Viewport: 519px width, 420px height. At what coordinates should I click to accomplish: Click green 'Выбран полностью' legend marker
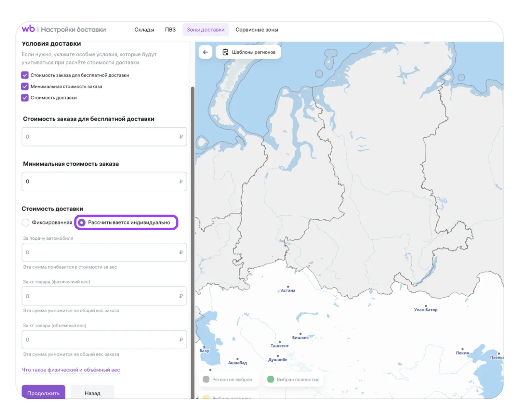tap(271, 379)
